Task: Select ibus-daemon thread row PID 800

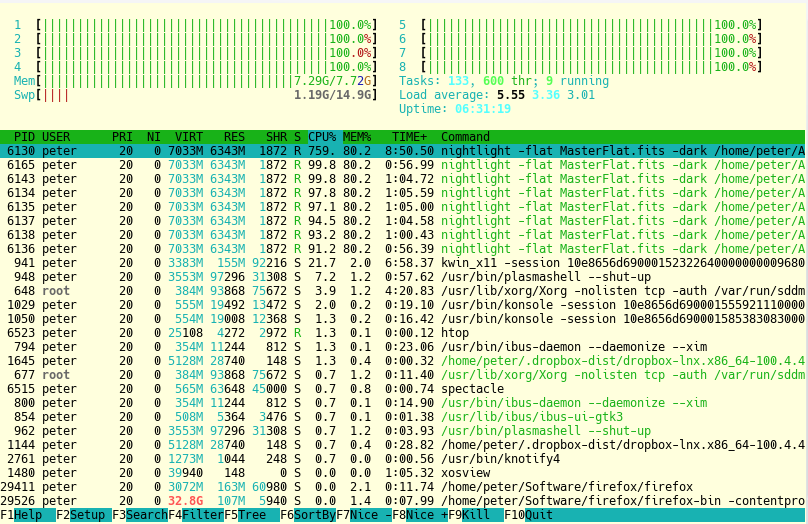Action: 402,402
